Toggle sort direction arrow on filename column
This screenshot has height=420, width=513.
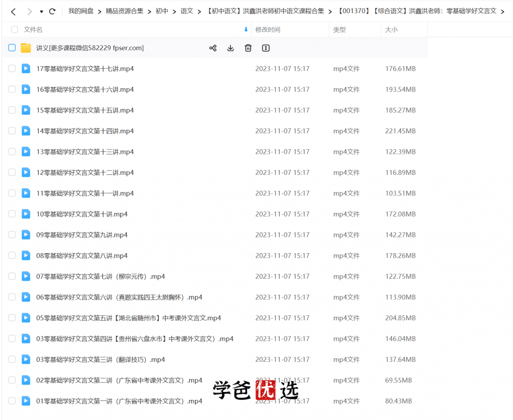pos(246,30)
